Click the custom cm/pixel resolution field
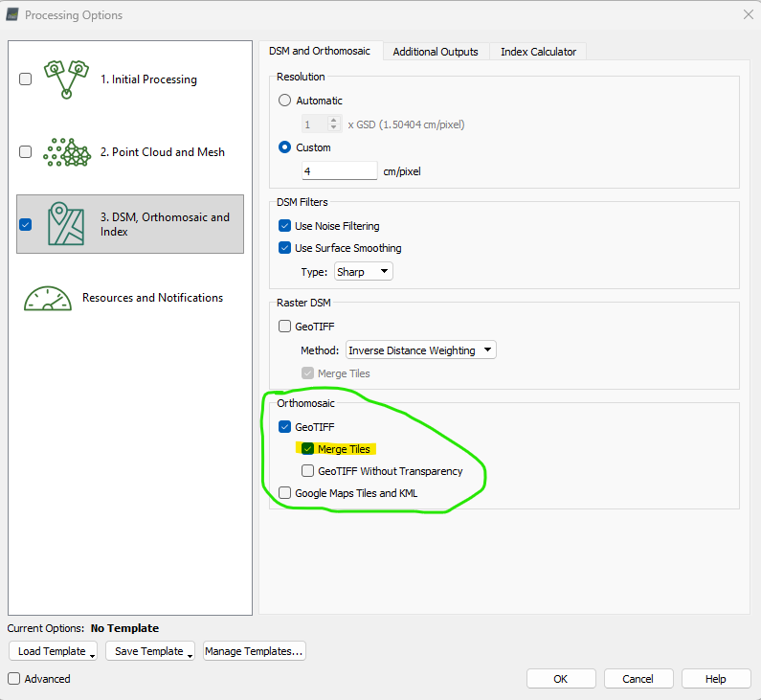This screenshot has height=700, width=761. coord(339,171)
